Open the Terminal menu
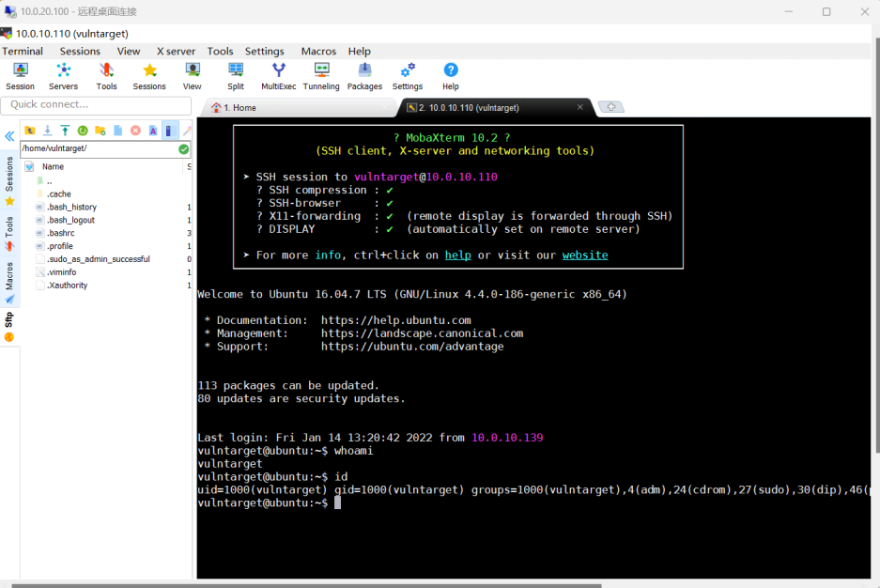This screenshot has height=588, width=880. [23, 52]
